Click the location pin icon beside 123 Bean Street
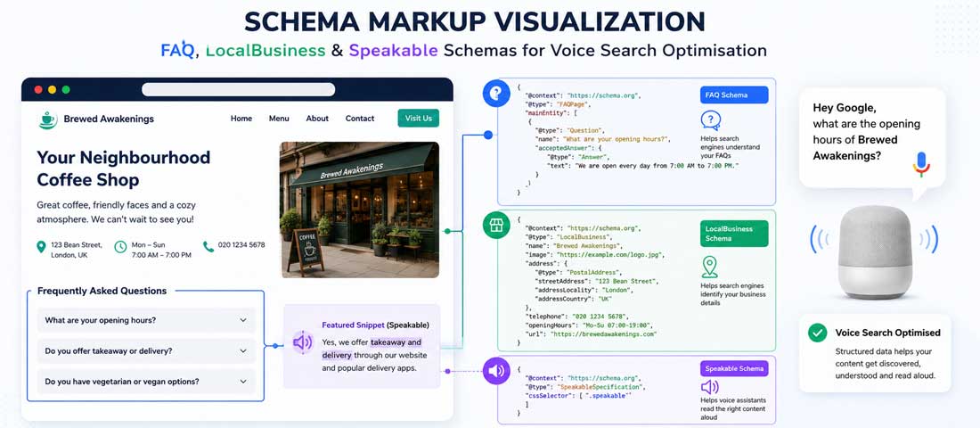 41,246
